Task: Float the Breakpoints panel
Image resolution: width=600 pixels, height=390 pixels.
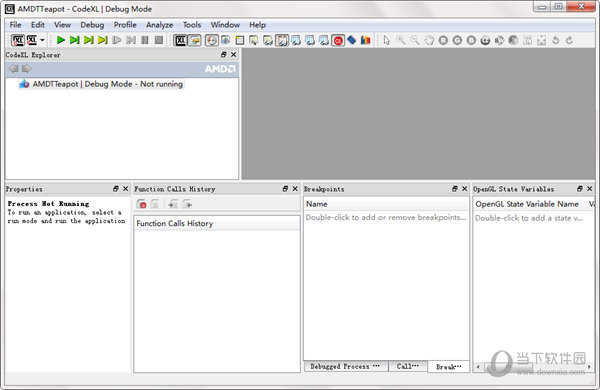Action: [455, 189]
